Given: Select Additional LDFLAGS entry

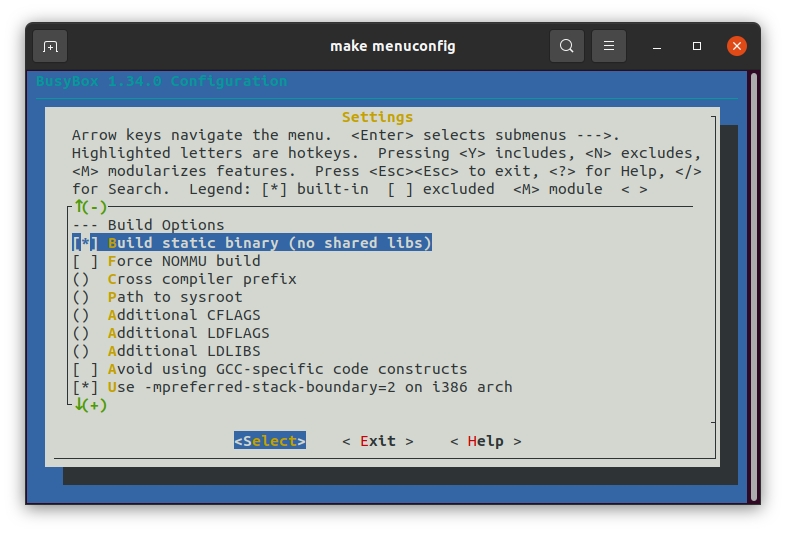Looking at the screenshot, I should pyautogui.click(x=188, y=333).
